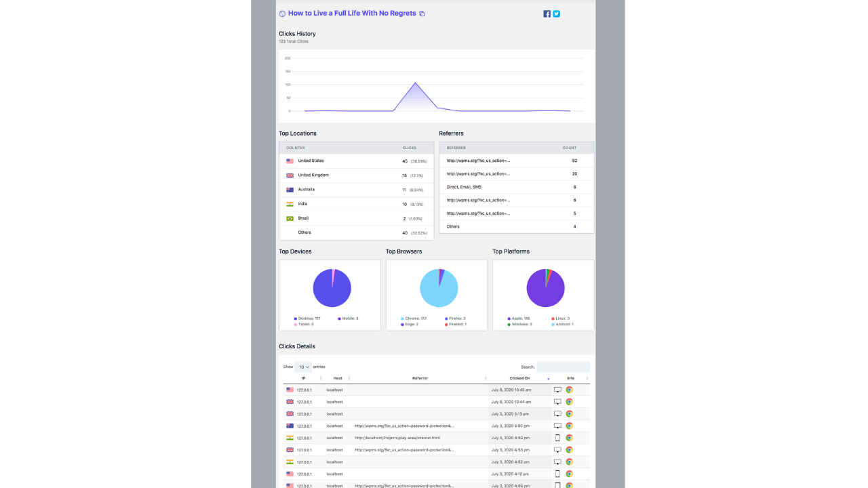Click the United Kingdom flag in Top Locations
868x488 pixels.
(x=290, y=176)
